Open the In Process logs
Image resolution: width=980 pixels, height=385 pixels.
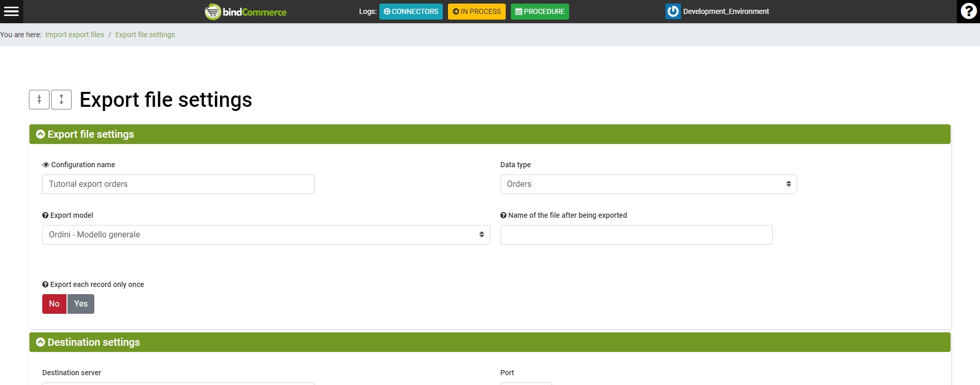476,11
